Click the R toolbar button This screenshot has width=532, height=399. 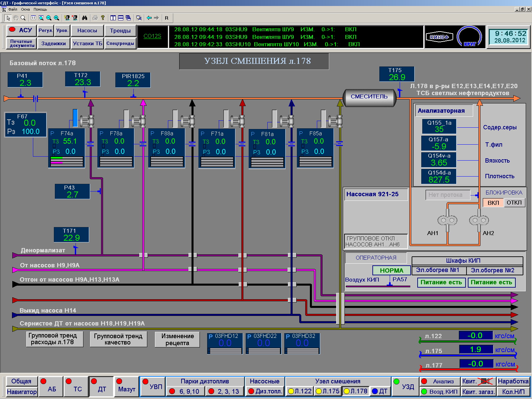(167, 18)
